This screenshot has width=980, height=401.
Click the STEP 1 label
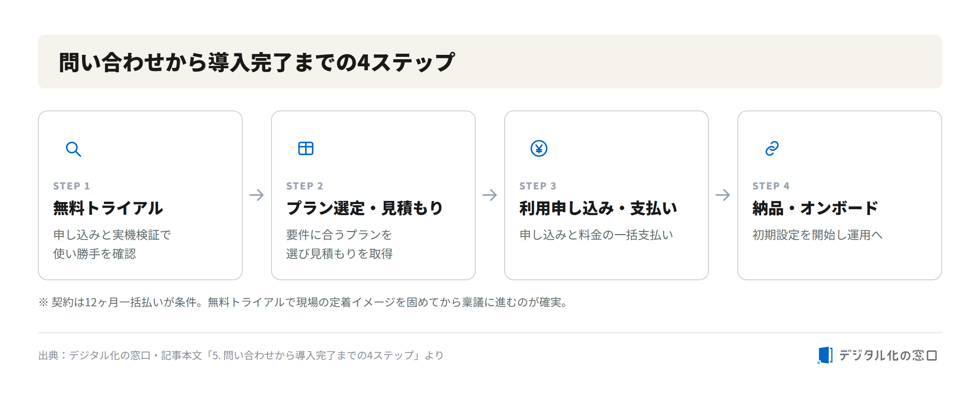[72, 186]
